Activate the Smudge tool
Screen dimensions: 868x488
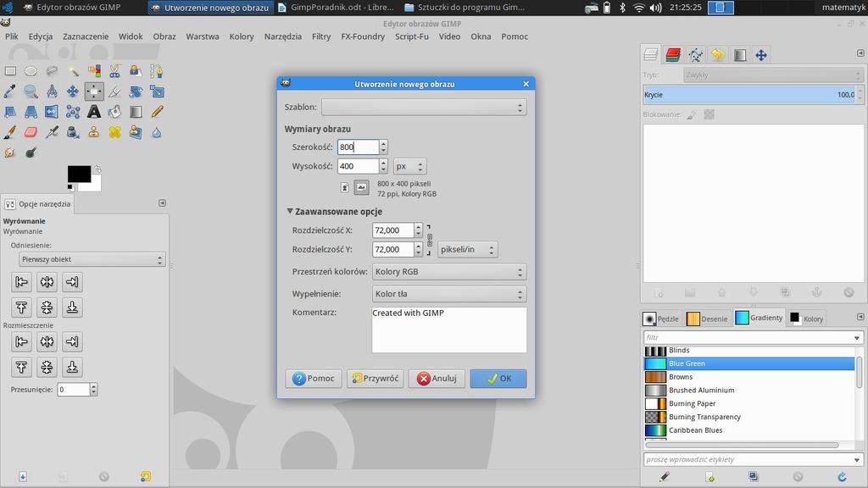10,152
